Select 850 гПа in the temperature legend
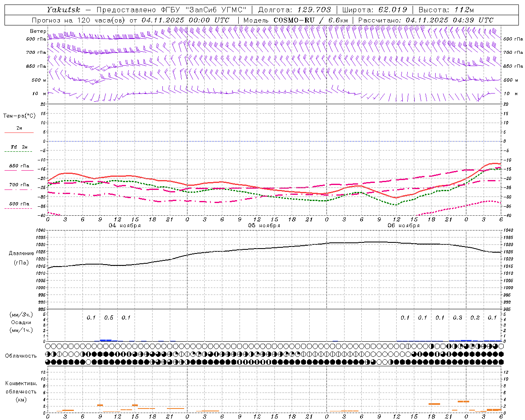The height and width of the screenshot is (420, 525). pos(19,166)
